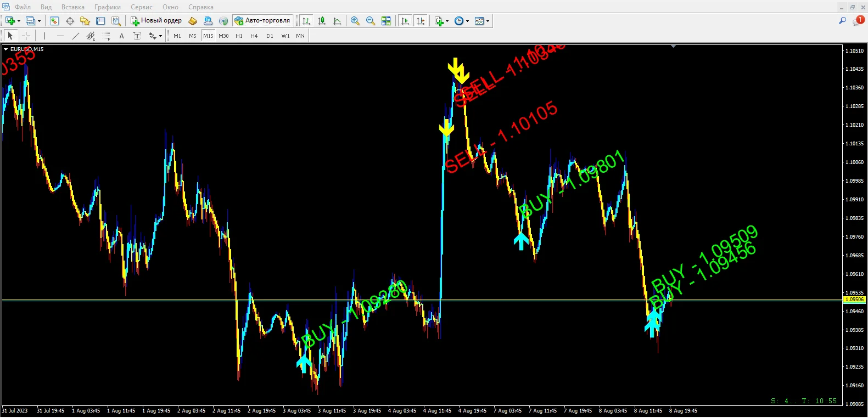Open the Окно menu
Viewport: 868px width, 418px height.
coord(170,7)
